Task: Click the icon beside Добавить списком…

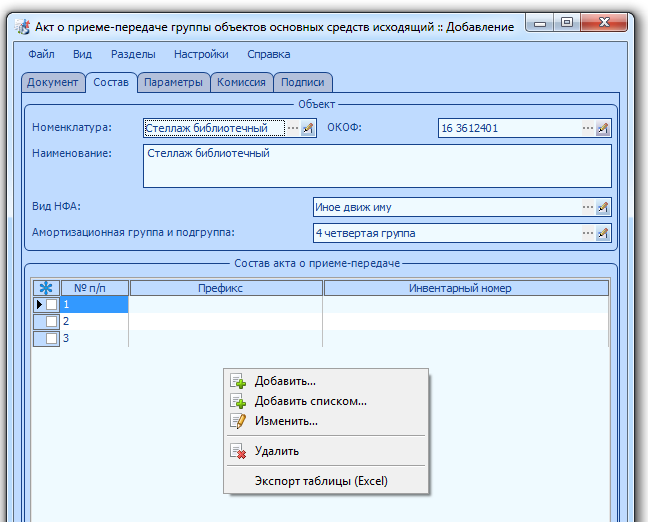Action: point(238,401)
